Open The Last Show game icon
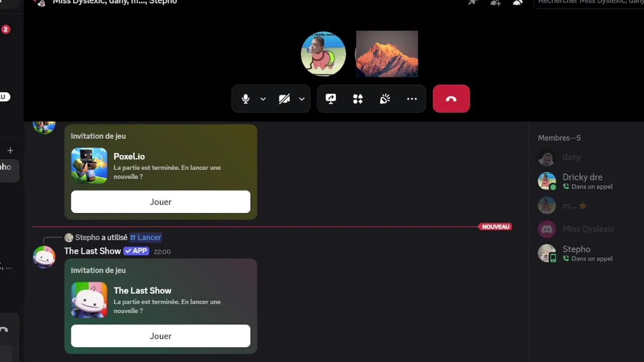644x362 pixels. pyautogui.click(x=89, y=300)
